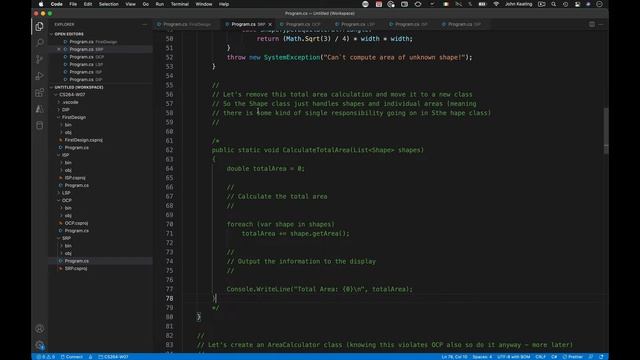Open the Go menu

pyautogui.click(x=146, y=4)
